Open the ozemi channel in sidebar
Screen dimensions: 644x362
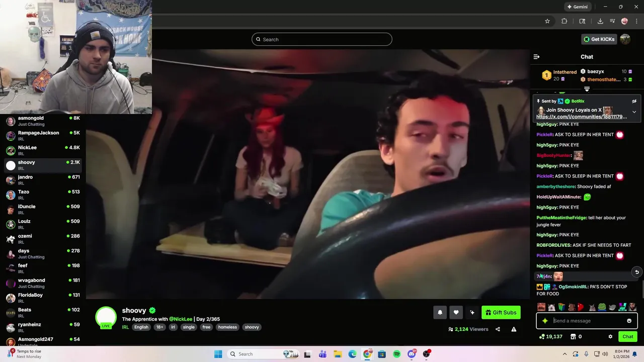43,238
